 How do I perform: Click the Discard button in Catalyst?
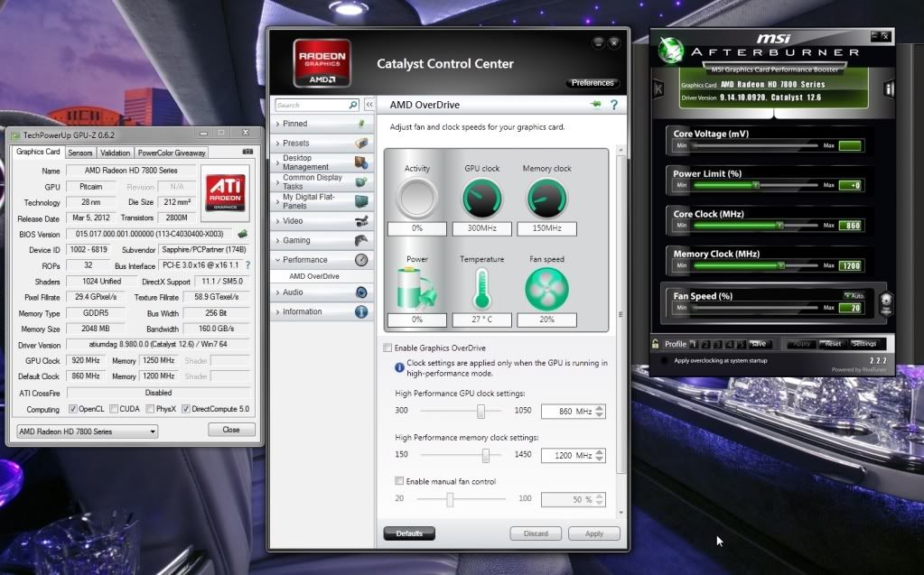(536, 533)
